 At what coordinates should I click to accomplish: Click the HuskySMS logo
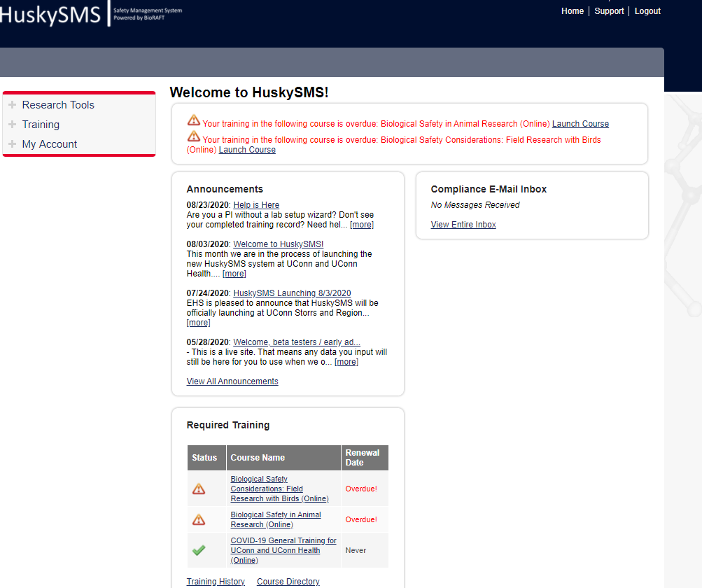(x=50, y=15)
